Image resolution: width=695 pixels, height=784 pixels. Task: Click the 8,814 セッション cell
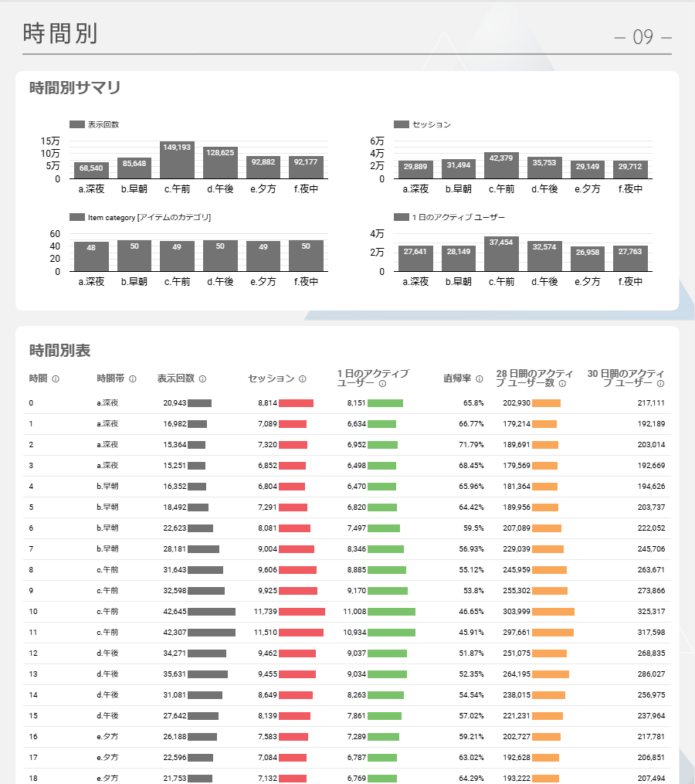click(267, 403)
